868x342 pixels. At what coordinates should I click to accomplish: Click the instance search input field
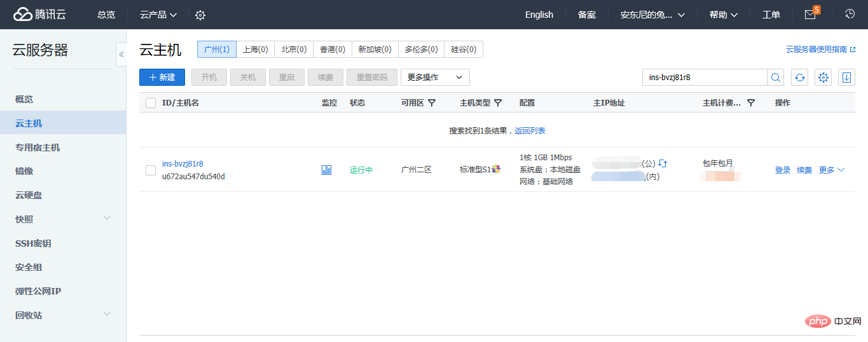tap(704, 78)
